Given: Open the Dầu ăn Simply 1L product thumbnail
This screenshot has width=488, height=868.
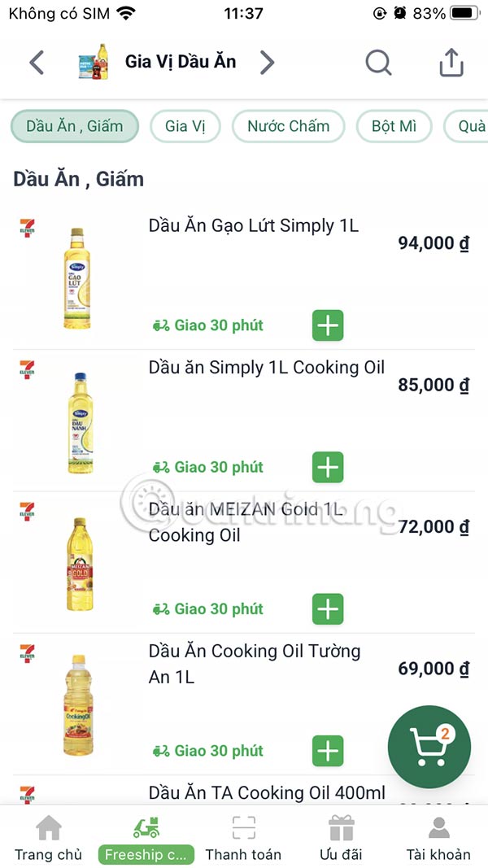Looking at the screenshot, I should click(77, 420).
